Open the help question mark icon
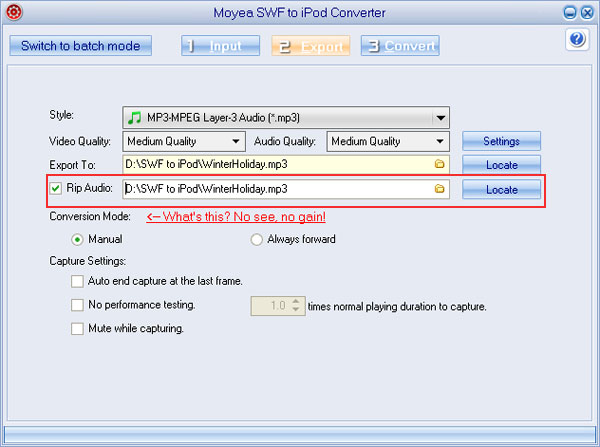 coord(577,39)
